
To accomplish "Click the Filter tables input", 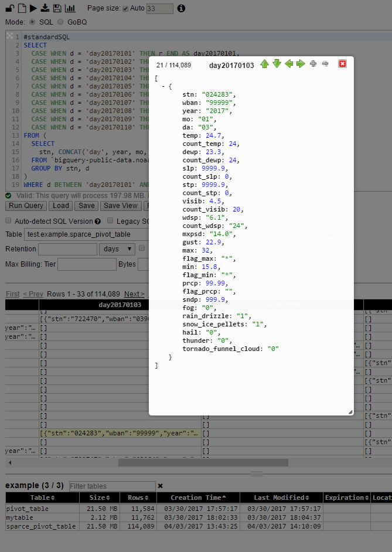I will [113, 486].
